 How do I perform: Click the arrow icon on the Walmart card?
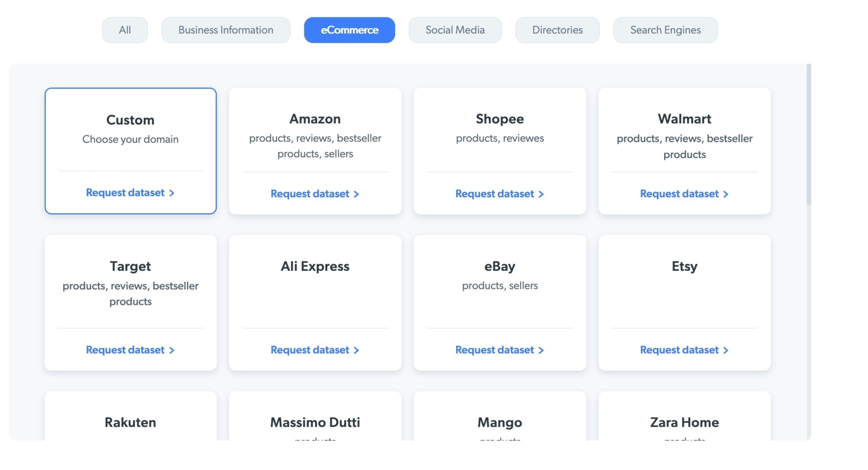click(x=726, y=194)
